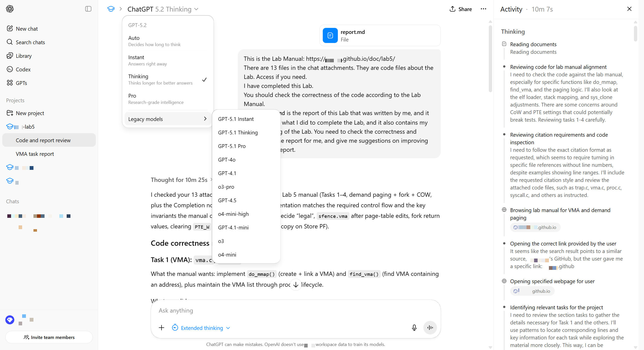The height and width of the screenshot is (350, 644).
Task: Toggle the sidebar collapse icon
Action: 88,9
